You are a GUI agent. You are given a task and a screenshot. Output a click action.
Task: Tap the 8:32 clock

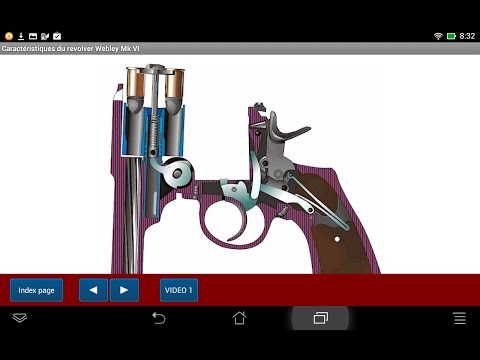(467, 36)
